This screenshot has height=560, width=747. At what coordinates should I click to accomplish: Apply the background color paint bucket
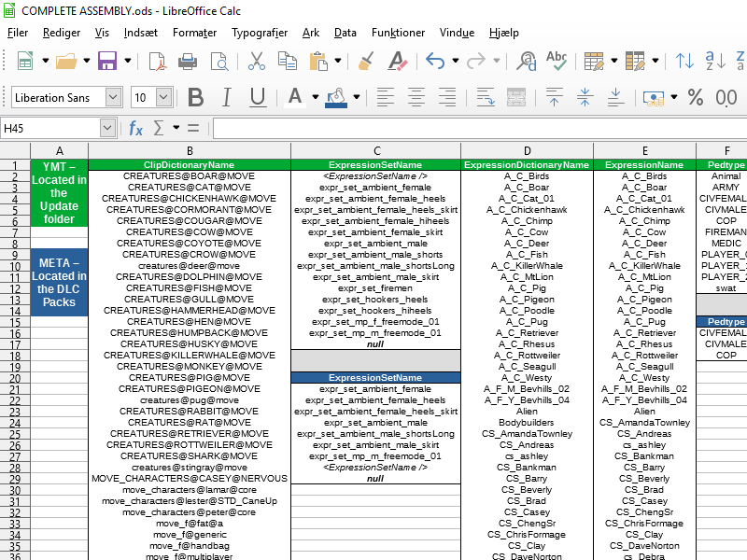336,97
